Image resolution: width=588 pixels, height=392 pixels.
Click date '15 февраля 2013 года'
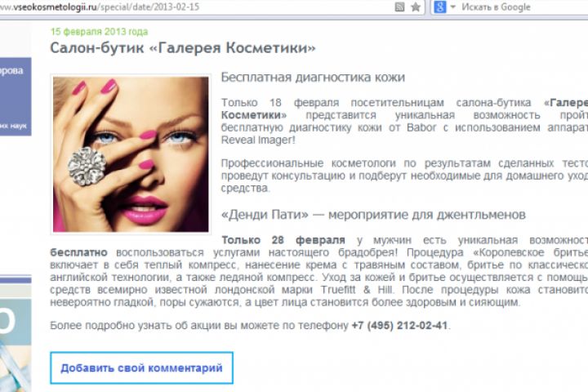coord(99,32)
